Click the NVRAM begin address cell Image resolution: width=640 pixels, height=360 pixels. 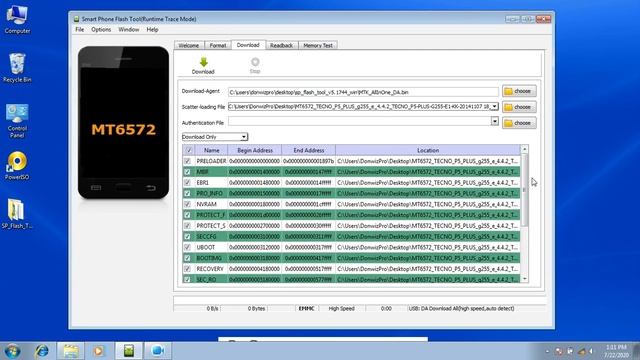[x=255, y=204]
